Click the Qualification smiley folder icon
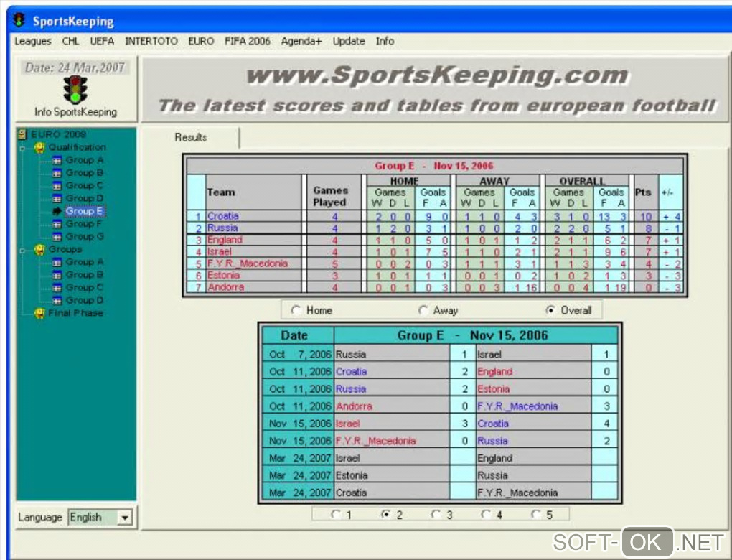732x560 pixels. [40, 148]
